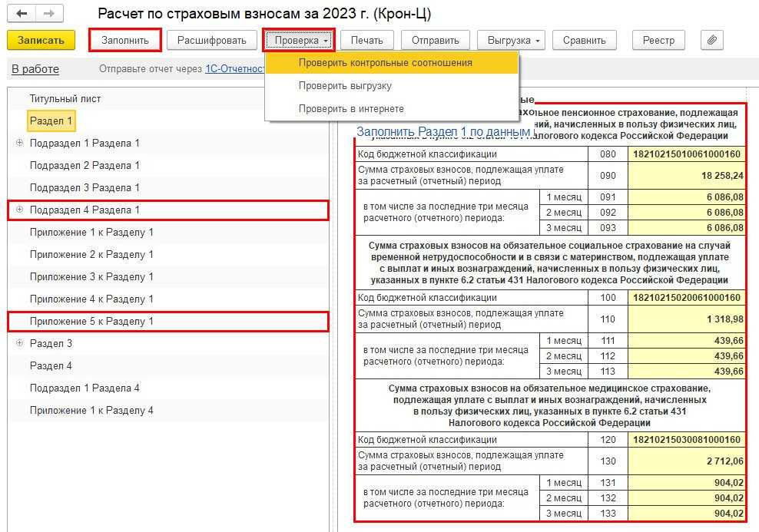
Task: Click the Заполнить button
Action: pos(124,40)
